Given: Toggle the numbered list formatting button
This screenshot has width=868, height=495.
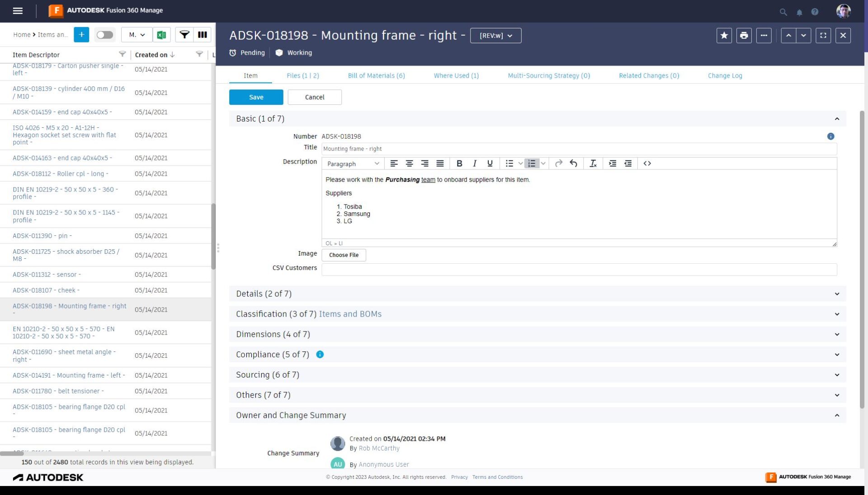Looking at the screenshot, I should pos(532,163).
